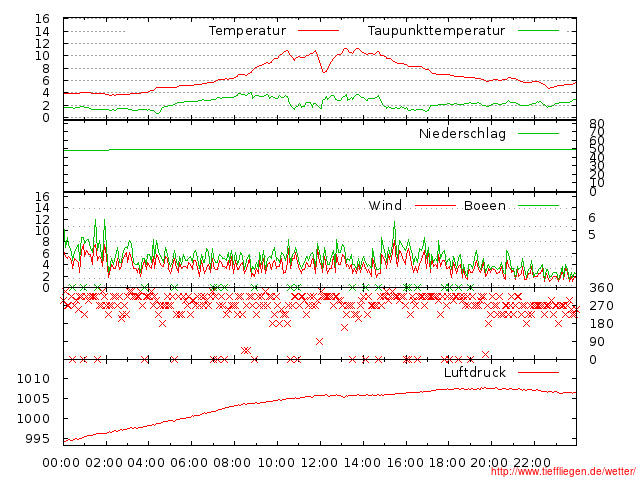This screenshot has width=640, height=480.
Task: Click the Niederschlag legend label
Action: [x=462, y=133]
